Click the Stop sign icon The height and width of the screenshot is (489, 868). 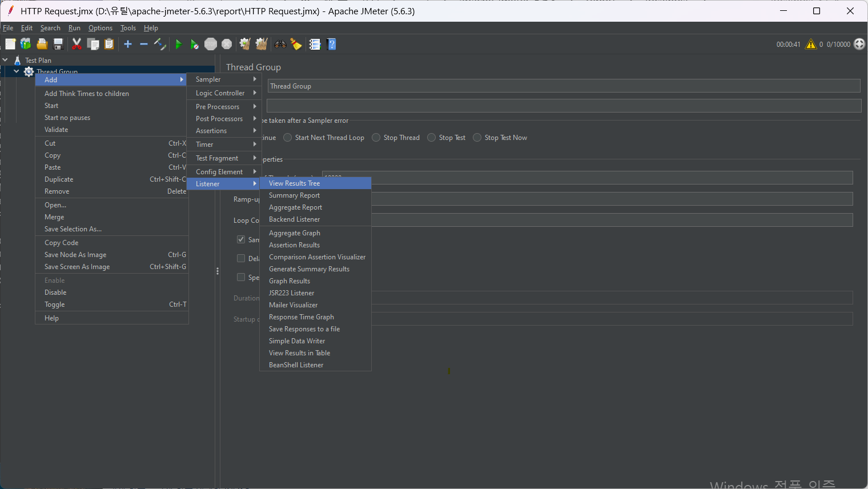[211, 44]
